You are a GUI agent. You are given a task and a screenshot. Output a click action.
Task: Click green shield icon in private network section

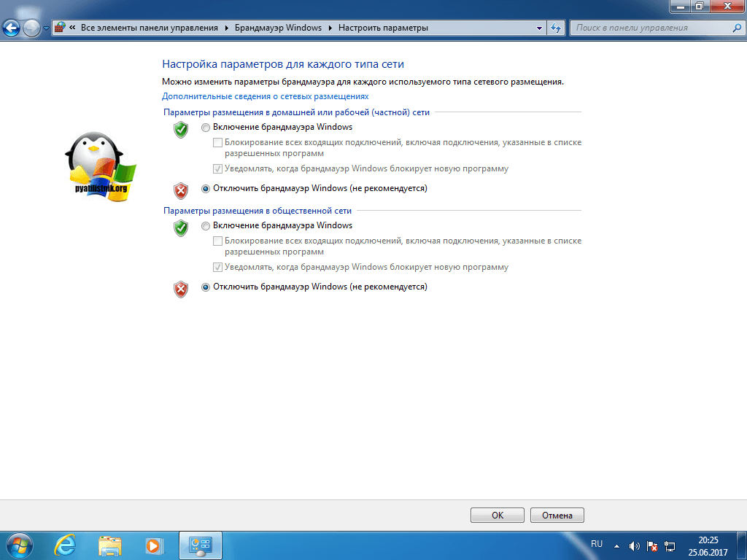[181, 130]
